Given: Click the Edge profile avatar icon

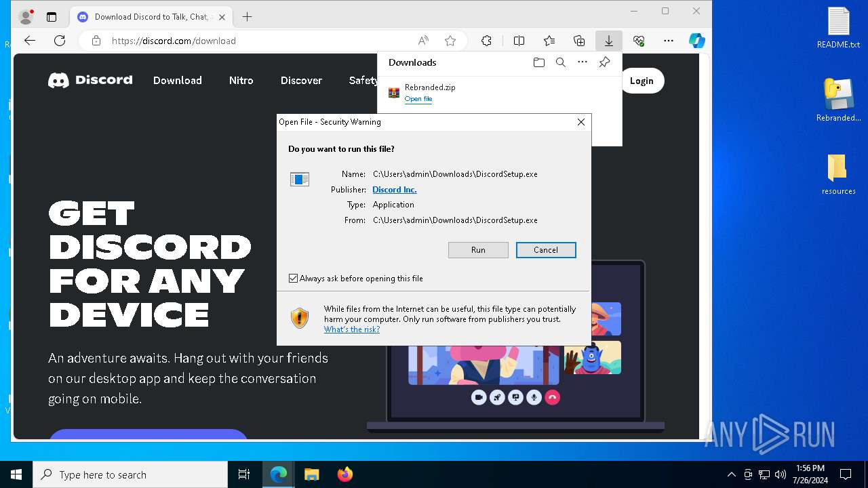Looking at the screenshot, I should tap(26, 17).
